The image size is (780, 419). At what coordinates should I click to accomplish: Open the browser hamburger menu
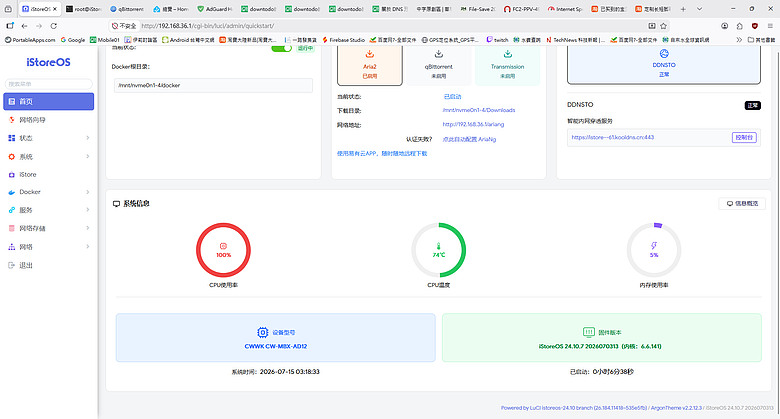770,26
